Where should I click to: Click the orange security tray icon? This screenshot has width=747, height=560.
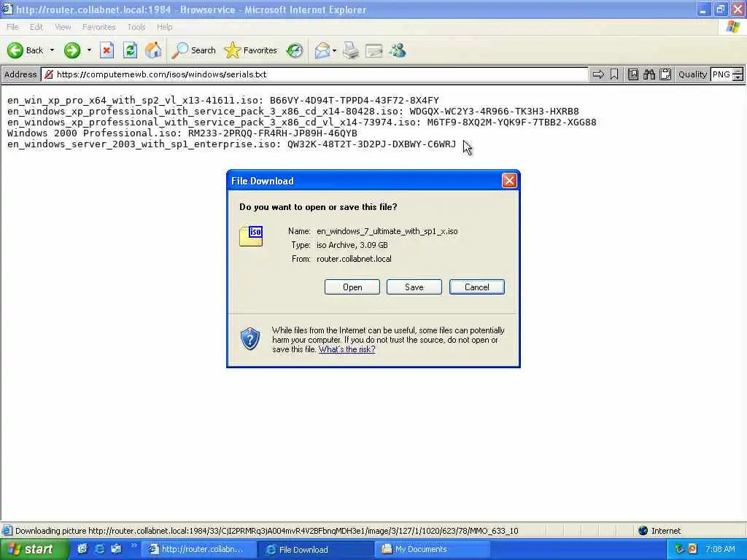coord(692,549)
